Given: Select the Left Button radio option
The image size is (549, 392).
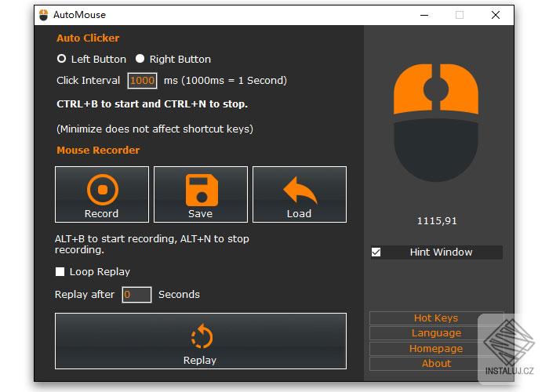Looking at the screenshot, I should [62, 59].
